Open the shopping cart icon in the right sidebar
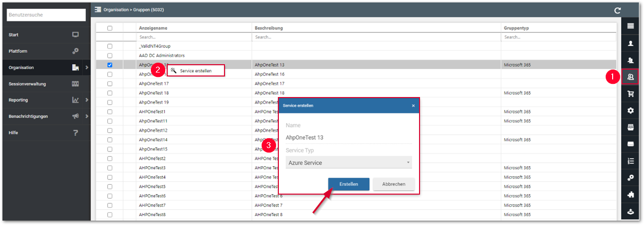Image resolution: width=644 pixels, height=225 pixels. [630, 94]
